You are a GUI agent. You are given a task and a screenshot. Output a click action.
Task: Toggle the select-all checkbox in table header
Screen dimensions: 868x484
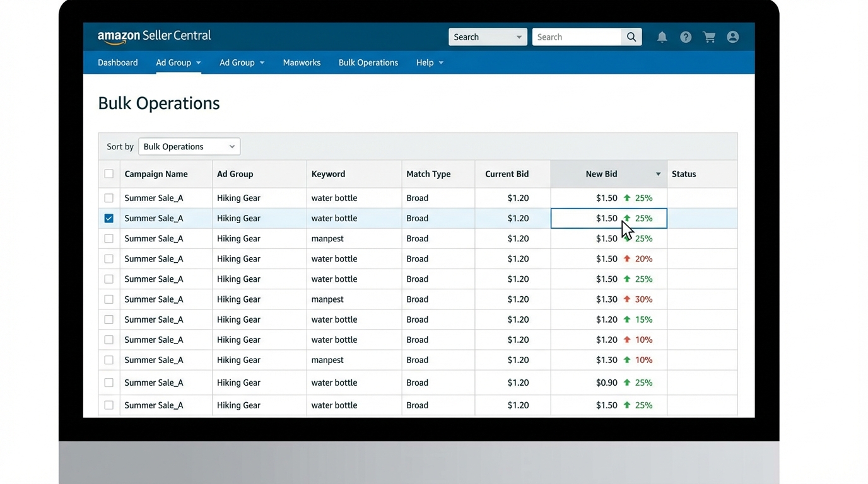pos(109,174)
